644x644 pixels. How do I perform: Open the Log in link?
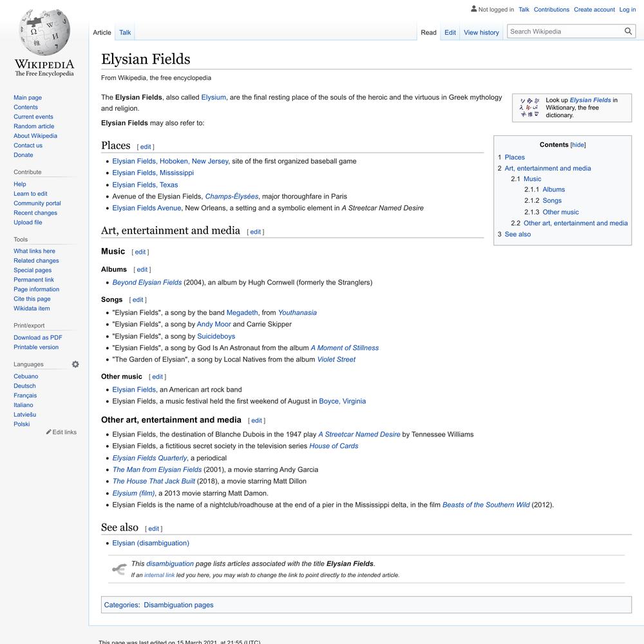(627, 10)
